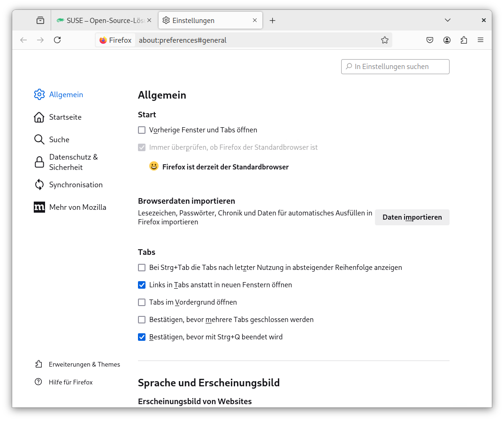This screenshot has height=422, width=504.
Task: Uncheck 'Links in Tabs anstatt in neuen Fenstern öffnen'
Action: coord(142,285)
